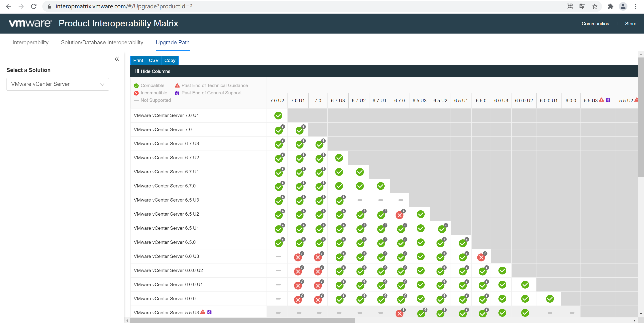Click the Copy button
Image resolution: width=644 pixels, height=323 pixels.
click(170, 60)
